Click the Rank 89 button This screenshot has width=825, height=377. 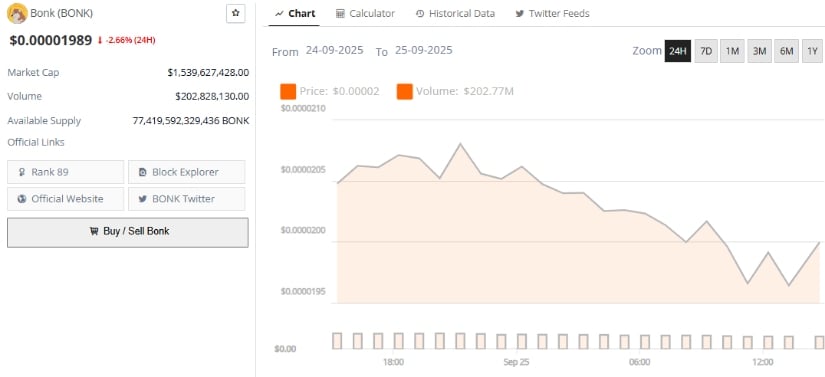[x=65, y=172]
